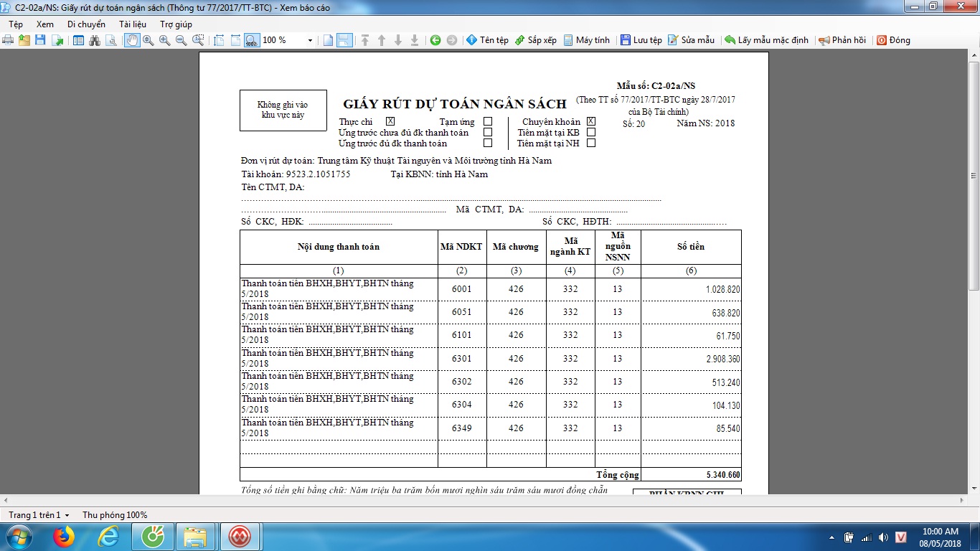Open the Máy tính calculator button
The image size is (980, 551).
(586, 40)
